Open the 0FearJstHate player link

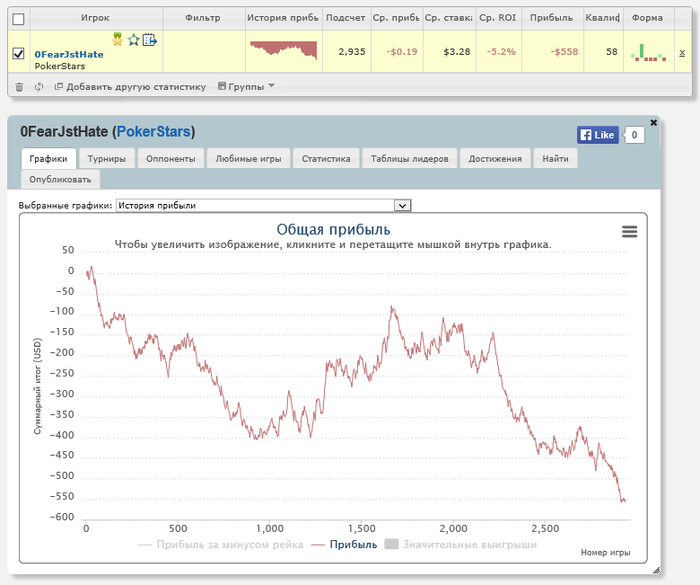tap(69, 54)
